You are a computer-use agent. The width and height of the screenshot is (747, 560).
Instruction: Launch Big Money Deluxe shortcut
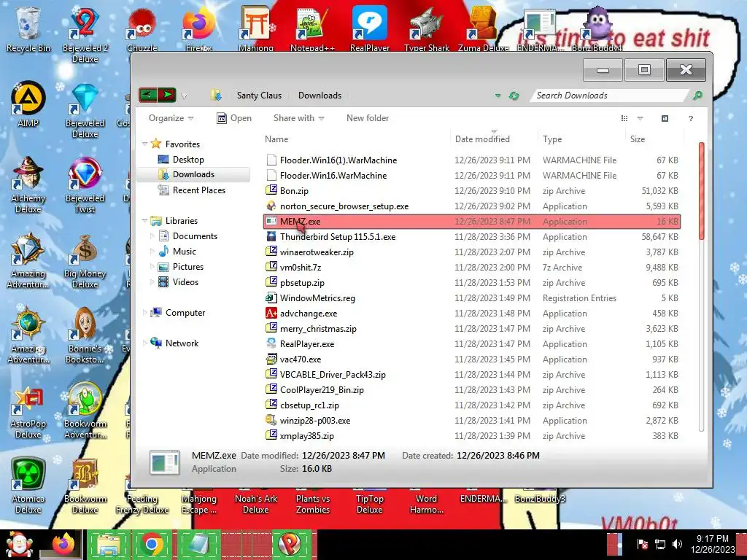[85, 260]
